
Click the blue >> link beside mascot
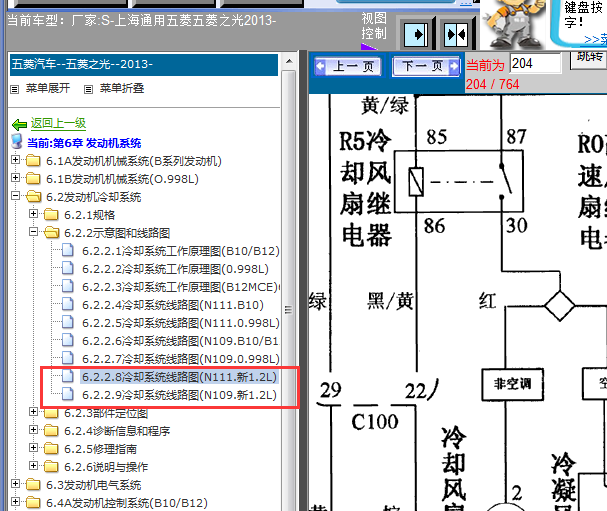[596, 39]
